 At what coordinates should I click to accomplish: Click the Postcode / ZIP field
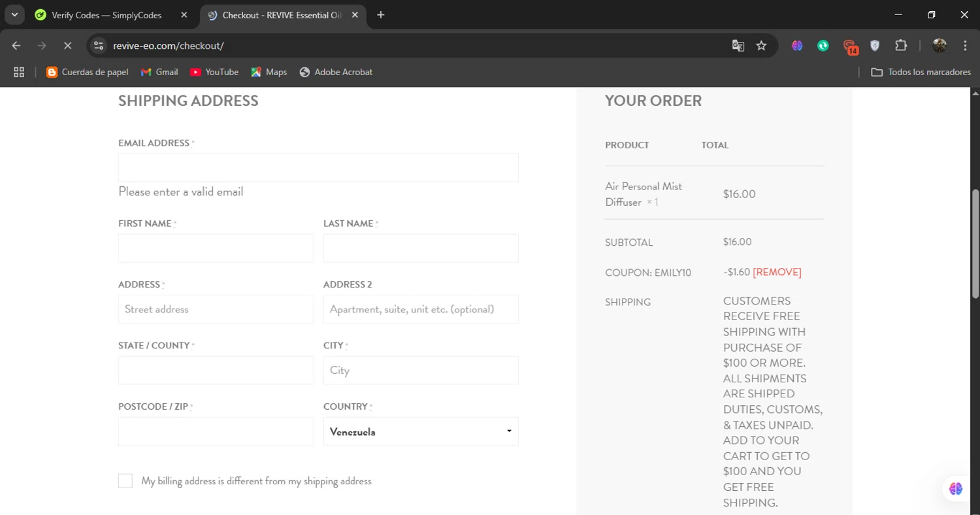click(x=216, y=431)
